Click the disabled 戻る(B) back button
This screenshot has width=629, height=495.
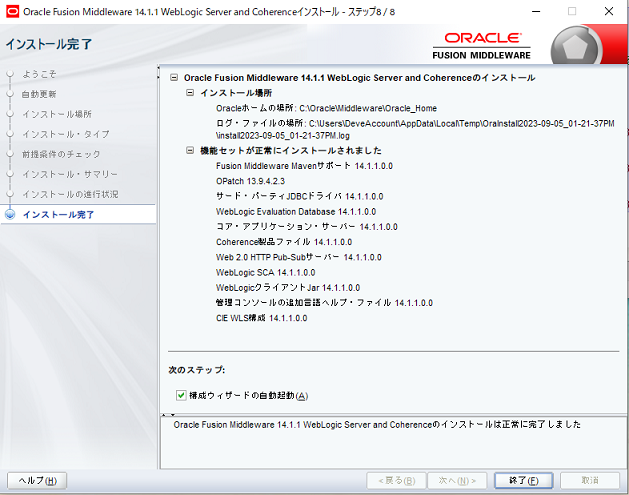pos(396,480)
